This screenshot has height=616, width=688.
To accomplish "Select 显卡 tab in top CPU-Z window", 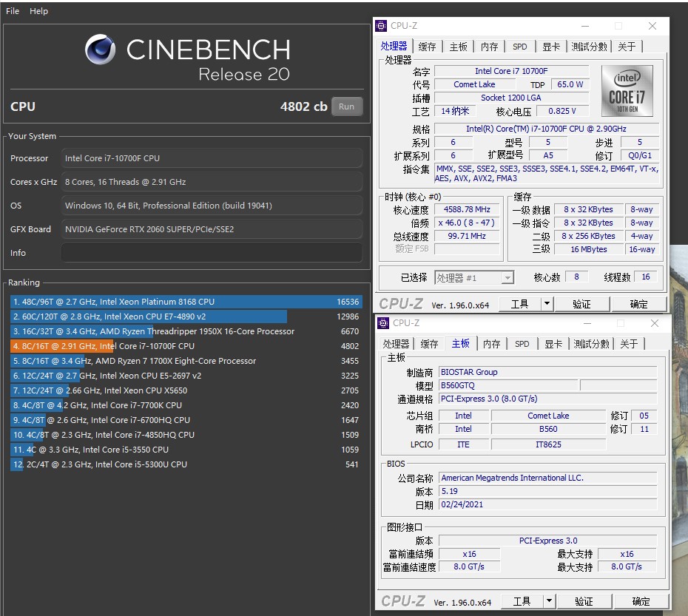I will point(551,47).
